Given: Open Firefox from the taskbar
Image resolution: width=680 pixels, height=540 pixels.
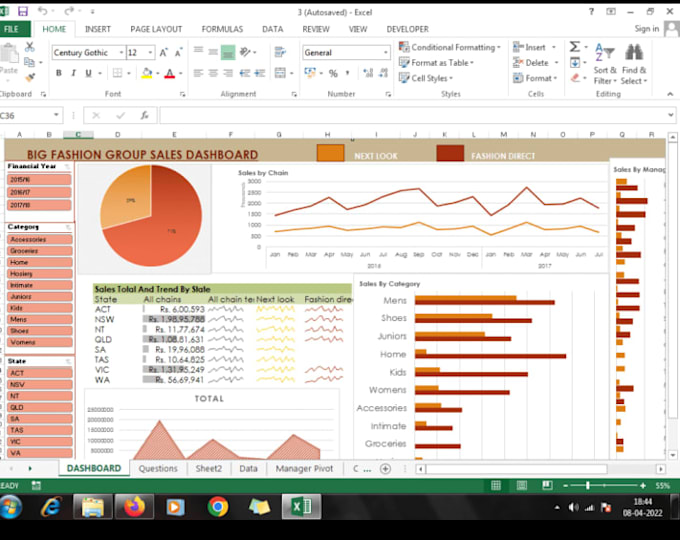Looking at the screenshot, I should click(x=134, y=506).
